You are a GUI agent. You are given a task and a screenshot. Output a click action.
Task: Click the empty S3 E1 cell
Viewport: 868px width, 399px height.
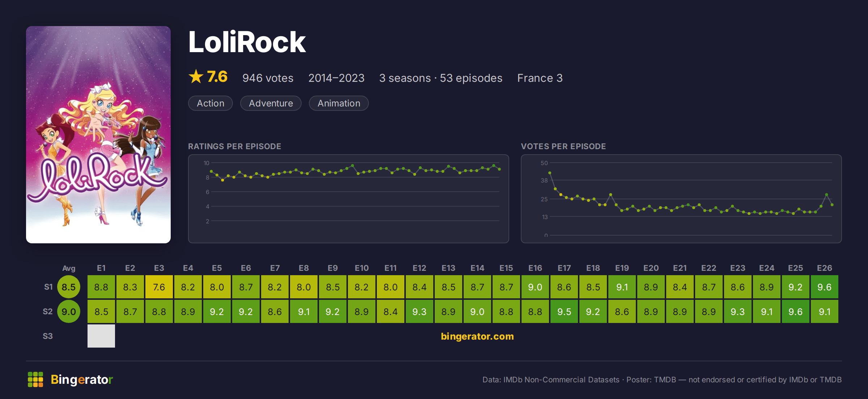101,336
